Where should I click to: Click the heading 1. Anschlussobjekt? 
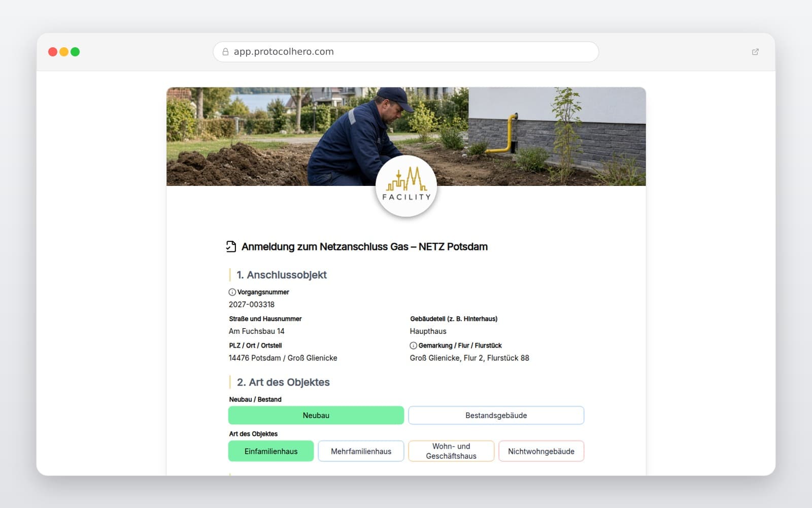[282, 275]
